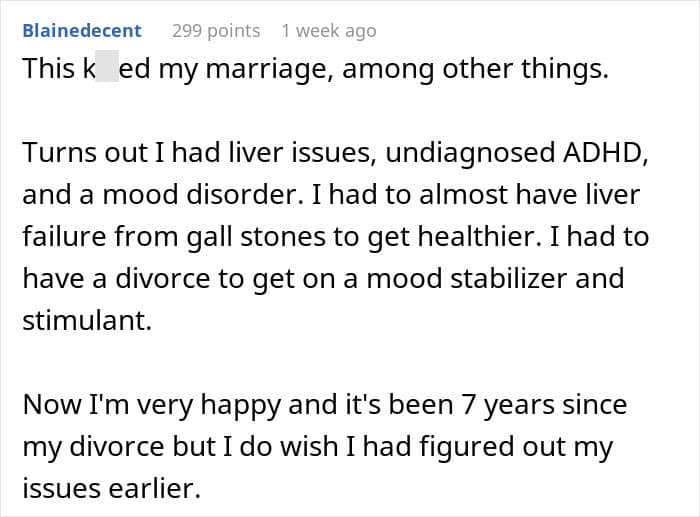Image resolution: width=700 pixels, height=517 pixels.
Task: Click the word failure in paragraph two
Action: coord(64,236)
